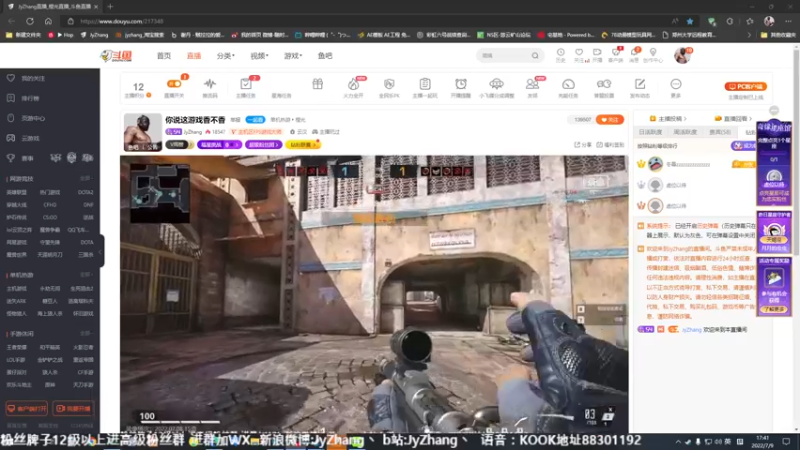Focus the site search field
Viewport: 800px width, 450px height.
pyautogui.click(x=504, y=55)
